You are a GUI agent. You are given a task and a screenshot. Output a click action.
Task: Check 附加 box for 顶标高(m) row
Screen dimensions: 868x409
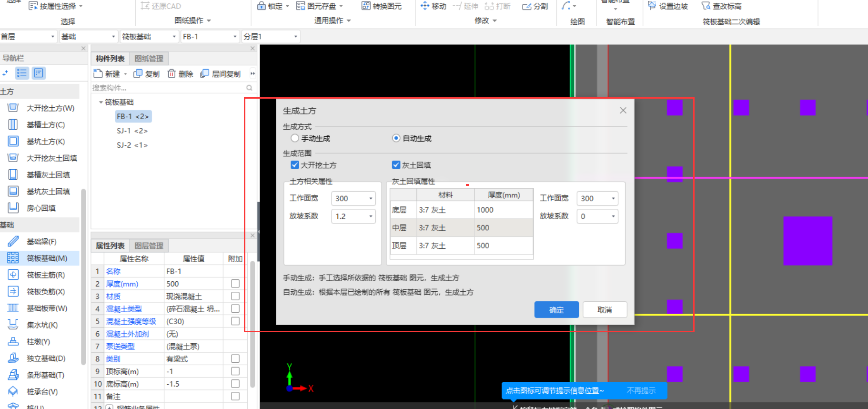[235, 371]
